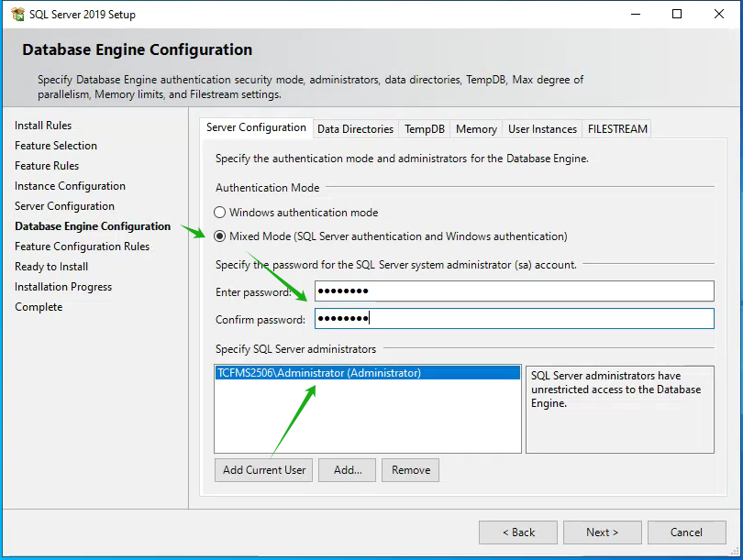Click Server Configuration in the left step list
The width and height of the screenshot is (743, 560).
tap(64, 206)
